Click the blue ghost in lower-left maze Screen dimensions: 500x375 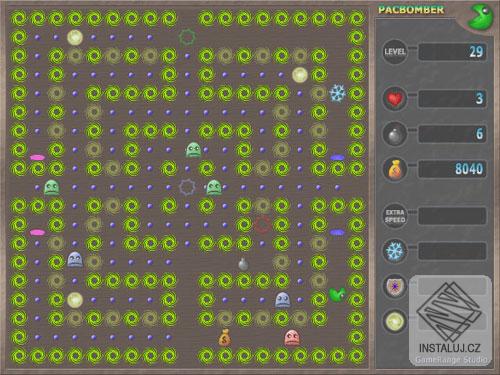point(75,260)
